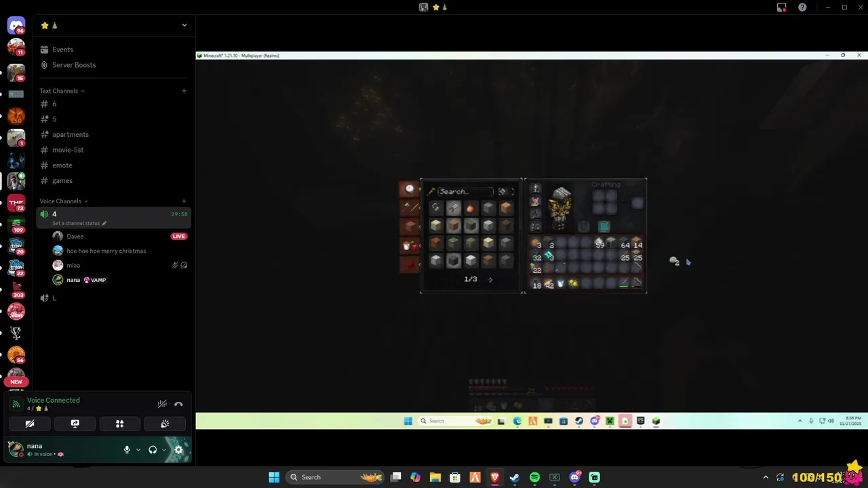Toggle microphone mute in the user panel
The height and width of the screenshot is (488, 868).
[127, 449]
